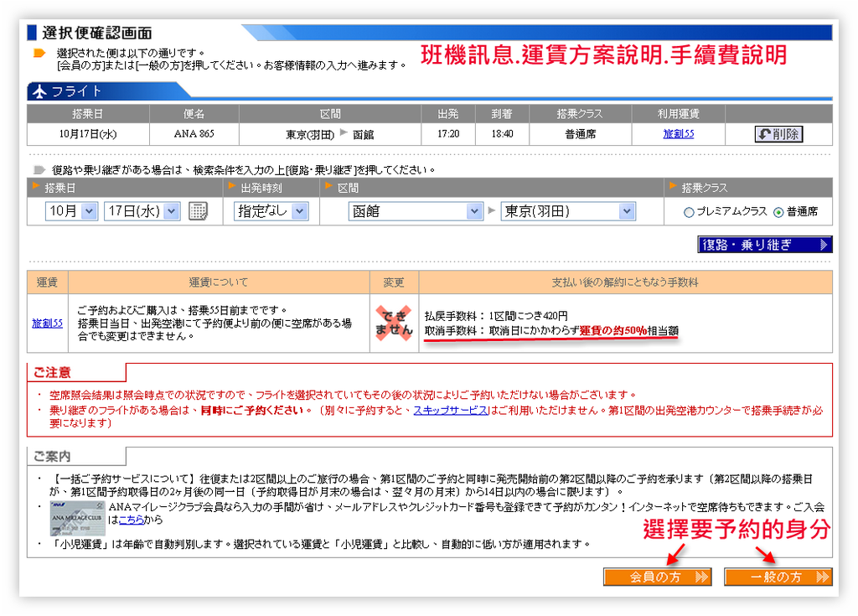Click the できません change-not-allowed mark

[394, 323]
